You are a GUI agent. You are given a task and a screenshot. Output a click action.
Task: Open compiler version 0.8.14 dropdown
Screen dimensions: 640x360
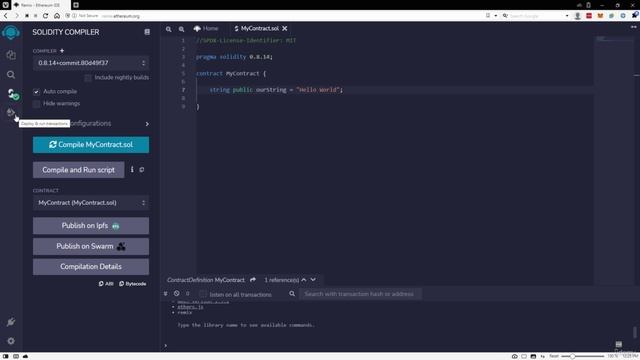[x=91, y=63]
